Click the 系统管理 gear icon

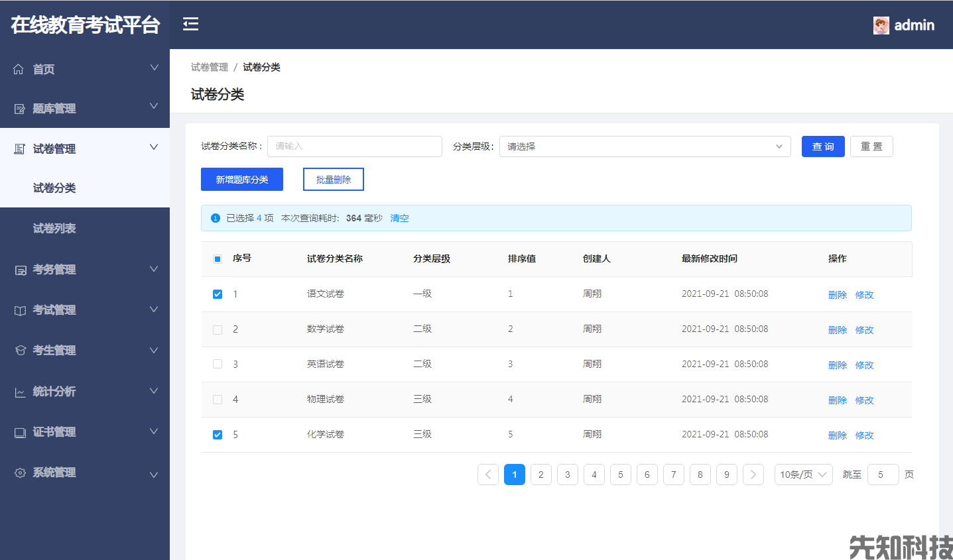click(21, 473)
